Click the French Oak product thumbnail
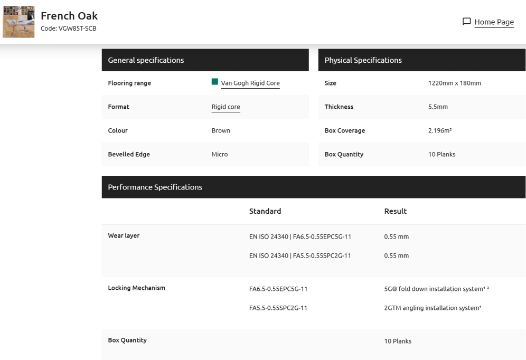 point(18,21)
